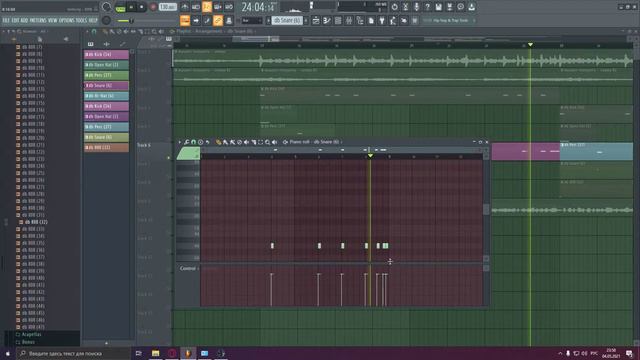Open the piano roll options menu arrow
Viewport: 640px width, 360px height.
(x=180, y=142)
